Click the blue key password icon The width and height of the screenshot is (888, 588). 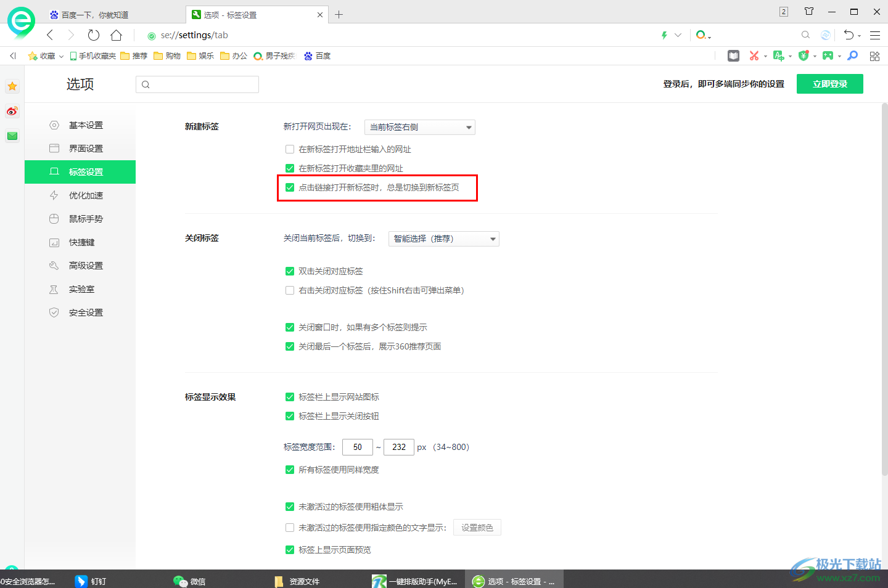853,55
